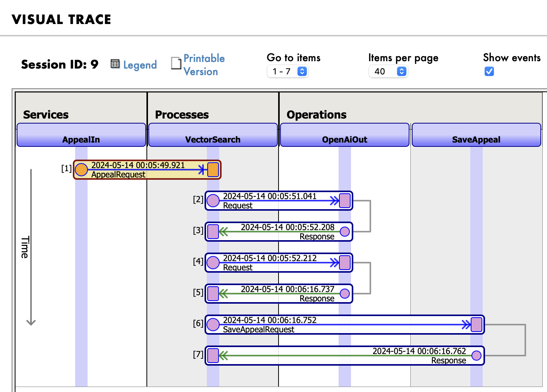
Task: Open the Items per page dropdown
Action: tap(388, 71)
